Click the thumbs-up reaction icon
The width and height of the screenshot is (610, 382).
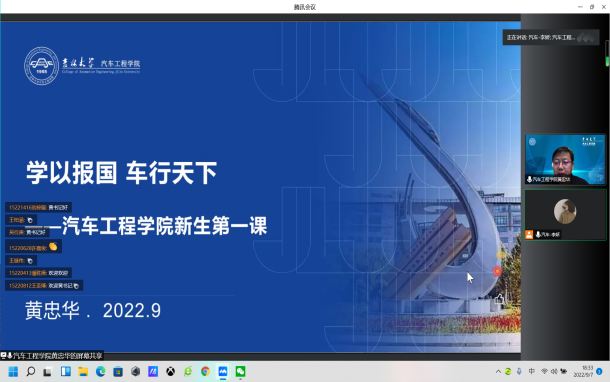pos(499,299)
